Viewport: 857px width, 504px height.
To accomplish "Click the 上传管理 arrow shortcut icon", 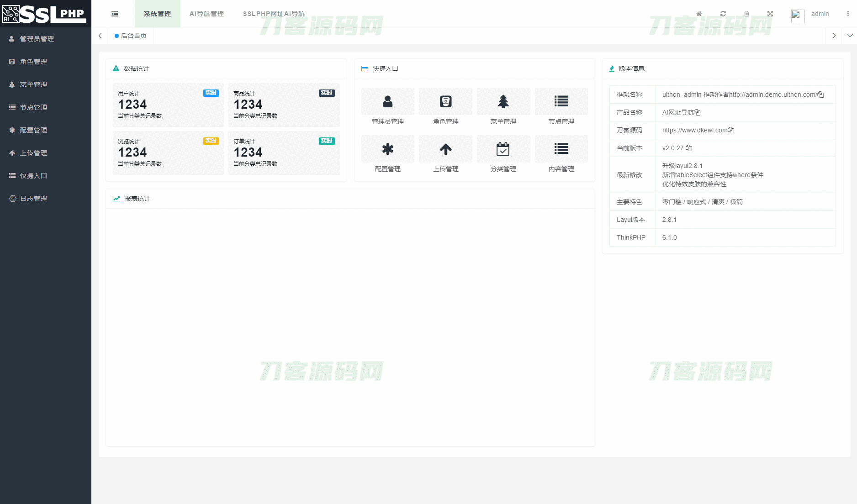I will coord(445,149).
